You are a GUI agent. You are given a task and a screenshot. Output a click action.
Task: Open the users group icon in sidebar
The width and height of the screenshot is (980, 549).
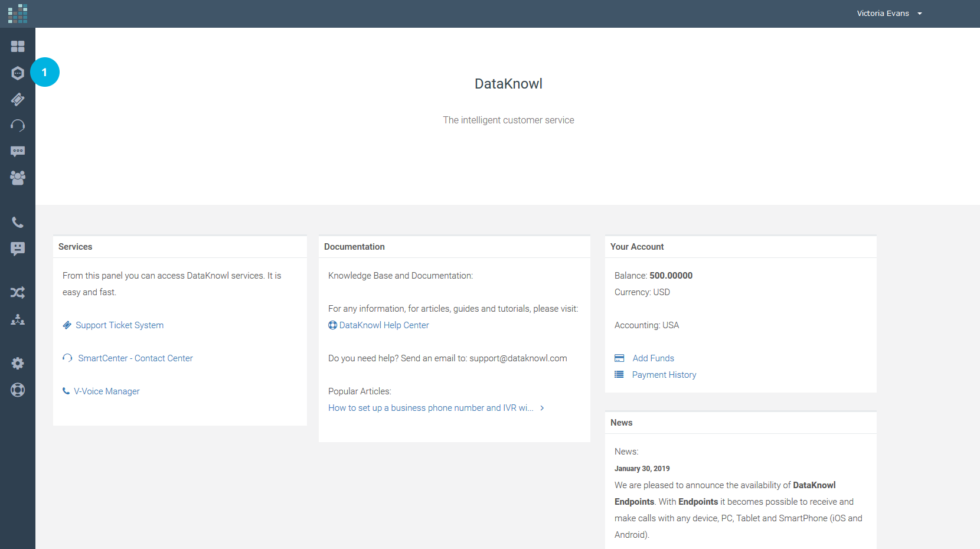tap(18, 178)
